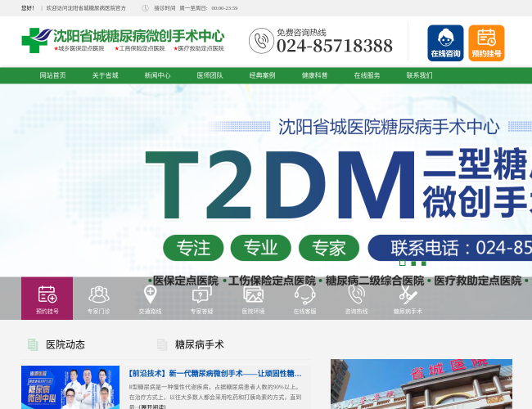Image resolution: width=532 pixels, height=409 pixels.
Task: Select the 预约挂号 purple quick-link icon
Action: [47, 298]
